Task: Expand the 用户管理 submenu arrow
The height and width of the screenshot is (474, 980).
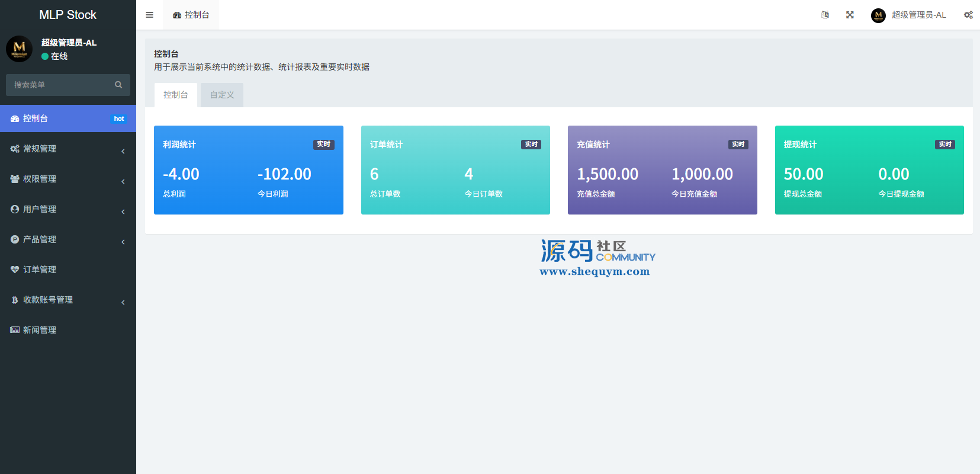Action: [x=123, y=212]
